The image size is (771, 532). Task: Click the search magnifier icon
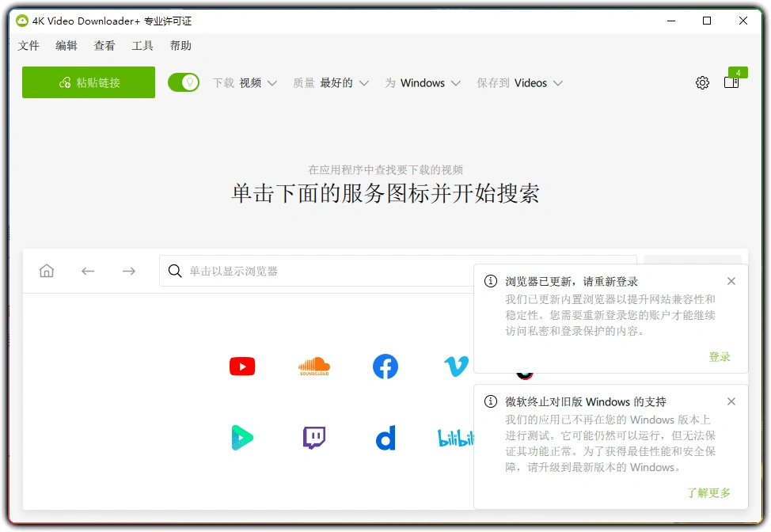pos(175,271)
